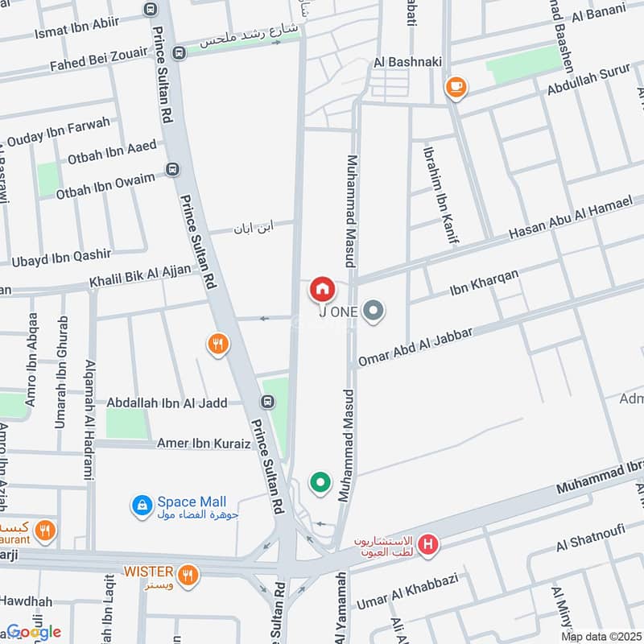Select the coffee shop marker near Abdullah Surur
This screenshot has width=644, height=644.
[x=456, y=89]
